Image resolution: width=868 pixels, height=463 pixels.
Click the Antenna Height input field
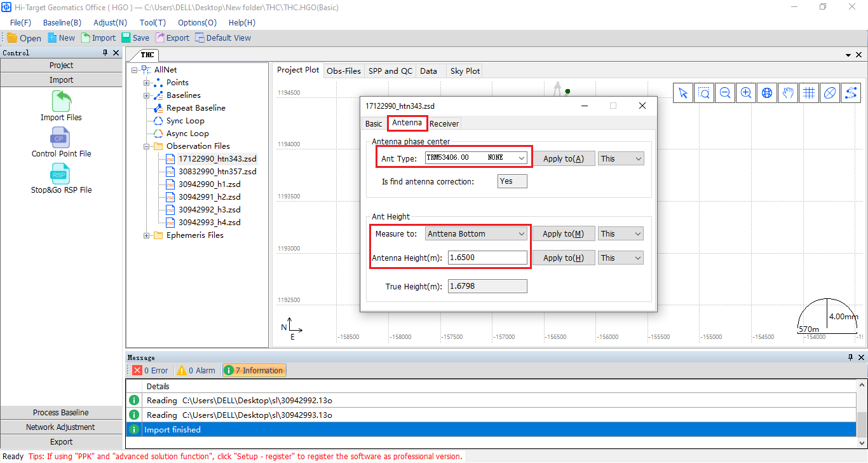tap(487, 258)
